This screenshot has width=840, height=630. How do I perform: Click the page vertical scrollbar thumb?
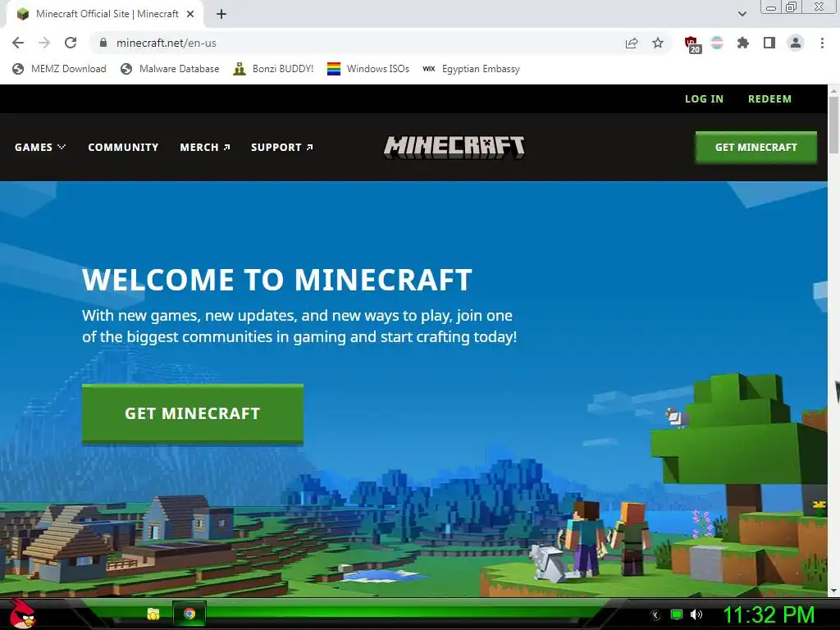tap(833, 126)
